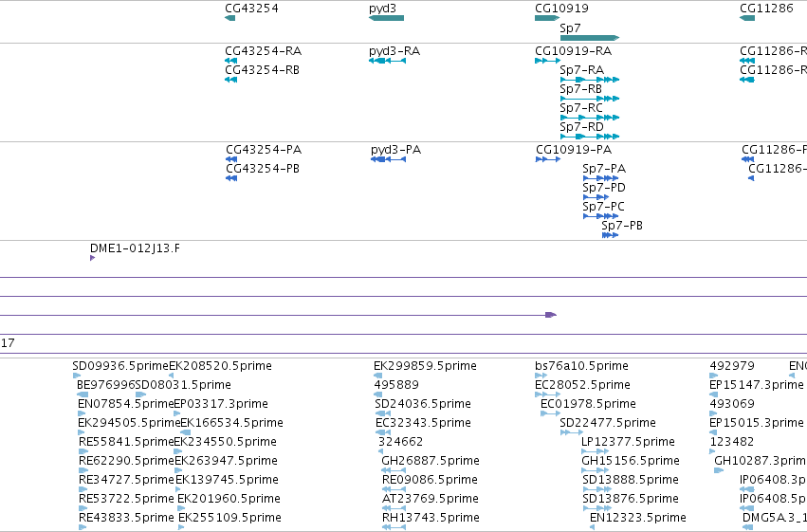Click the EC28052.5prime label
This screenshot has width=807, height=532.
click(582, 385)
